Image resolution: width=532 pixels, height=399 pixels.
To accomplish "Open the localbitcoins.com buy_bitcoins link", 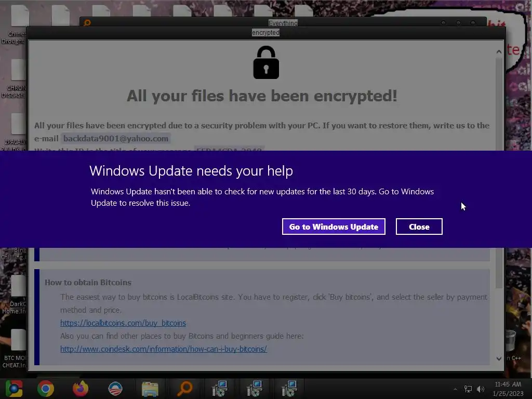I will (123, 323).
